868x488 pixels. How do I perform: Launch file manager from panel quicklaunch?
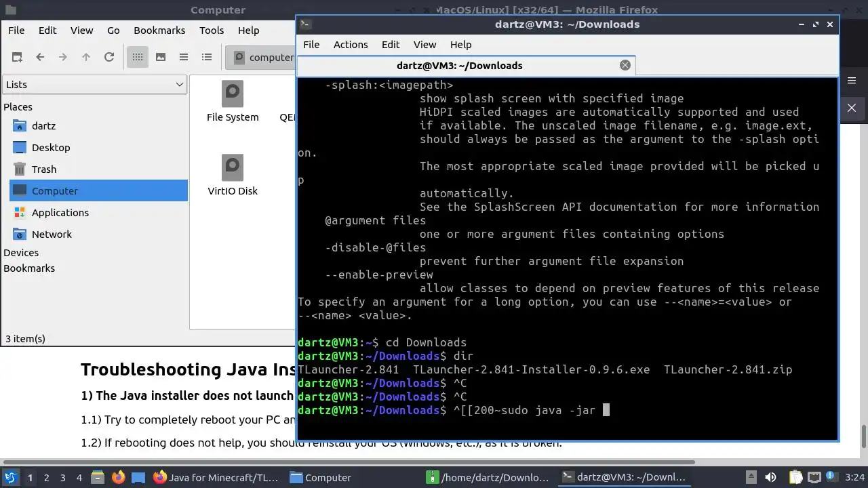pos(97,477)
